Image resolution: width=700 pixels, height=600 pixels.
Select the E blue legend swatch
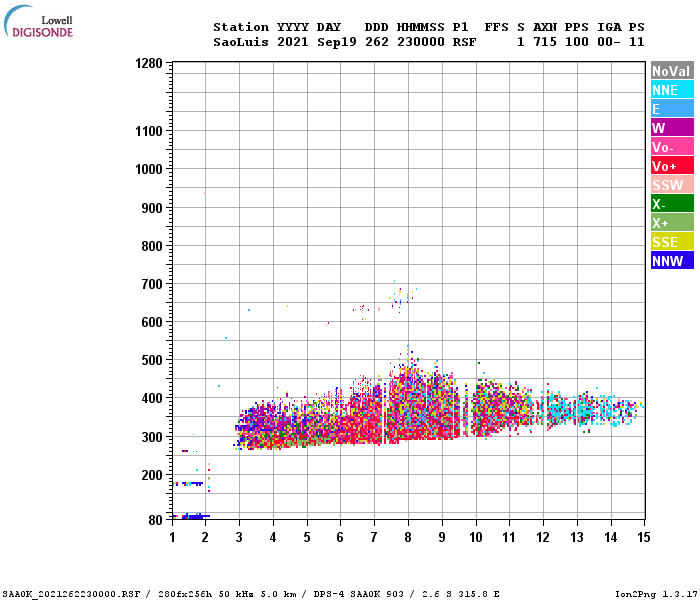point(672,108)
